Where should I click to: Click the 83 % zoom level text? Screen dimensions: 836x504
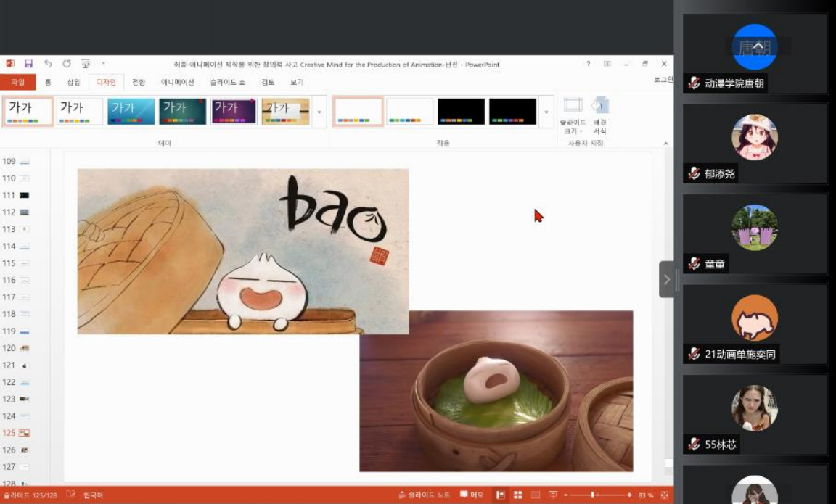pyautogui.click(x=644, y=495)
